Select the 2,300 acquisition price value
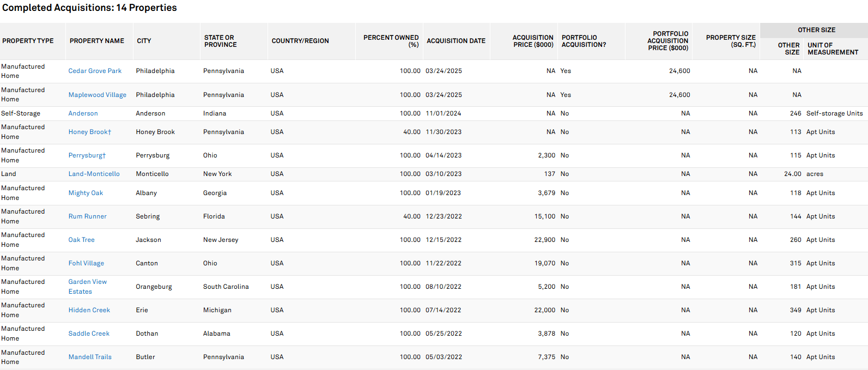868x370 pixels. point(547,155)
